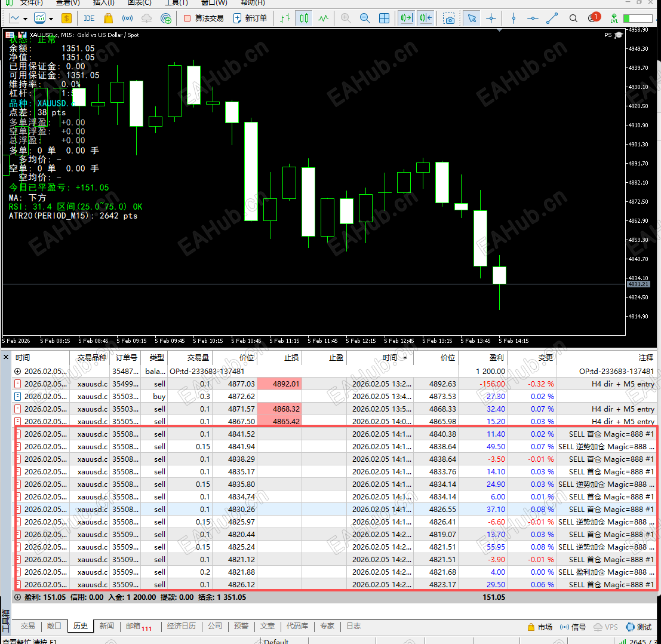Expand the balance row plus icon
The image size is (661, 644).
coord(18,371)
